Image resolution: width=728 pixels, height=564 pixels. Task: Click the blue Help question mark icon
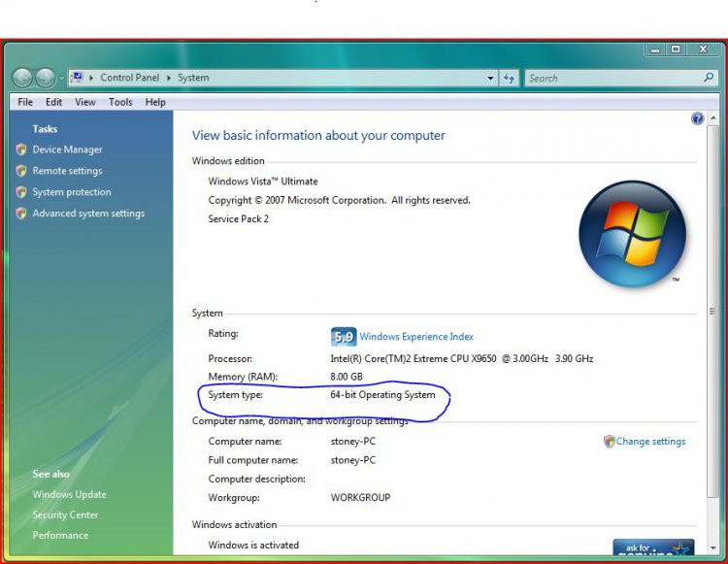pos(697,118)
